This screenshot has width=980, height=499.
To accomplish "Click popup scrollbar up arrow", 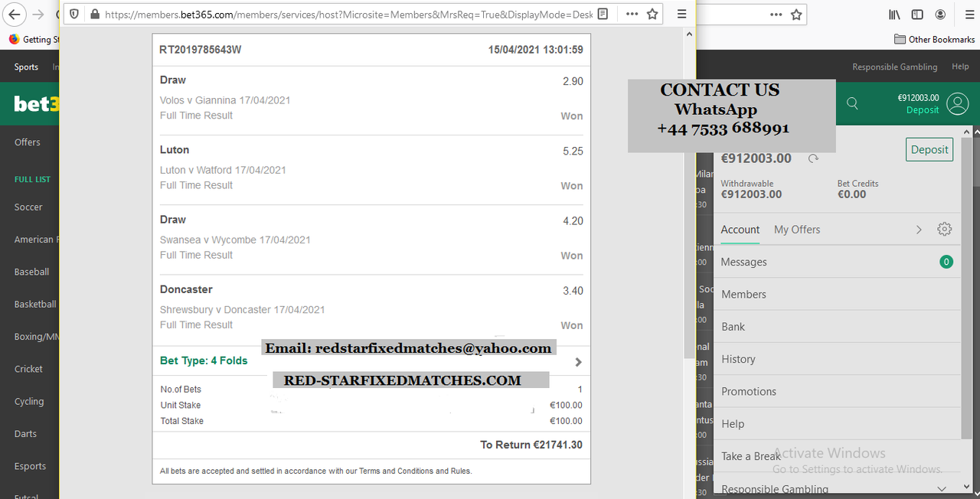I will click(x=690, y=34).
